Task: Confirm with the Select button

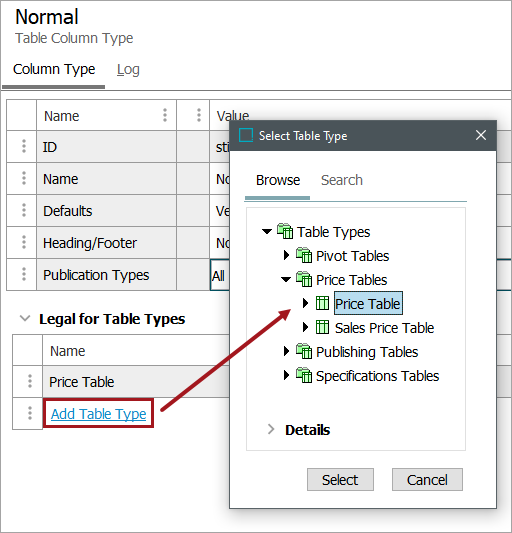Action: click(340, 480)
